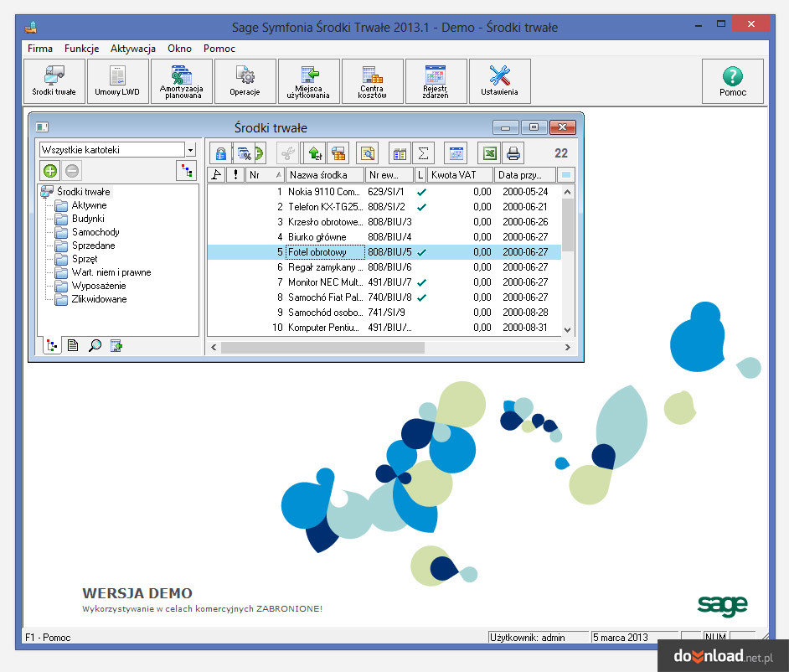The height and width of the screenshot is (672, 789).
Task: Open the Firma menu
Action: [39, 49]
